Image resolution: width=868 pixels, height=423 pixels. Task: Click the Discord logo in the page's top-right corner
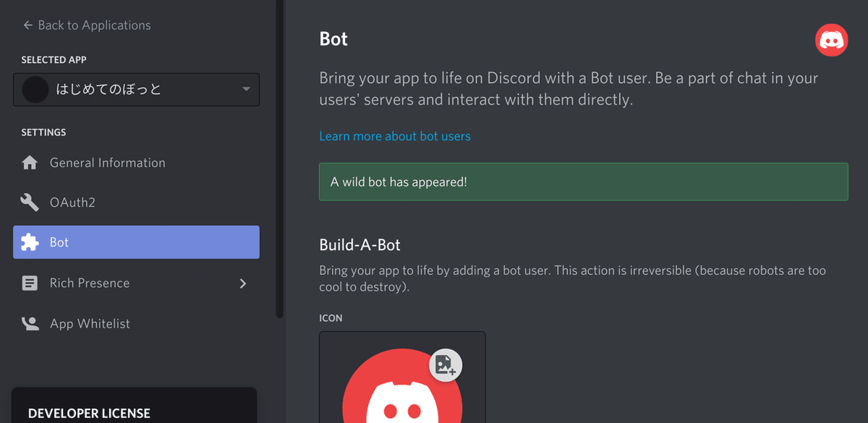(x=832, y=40)
